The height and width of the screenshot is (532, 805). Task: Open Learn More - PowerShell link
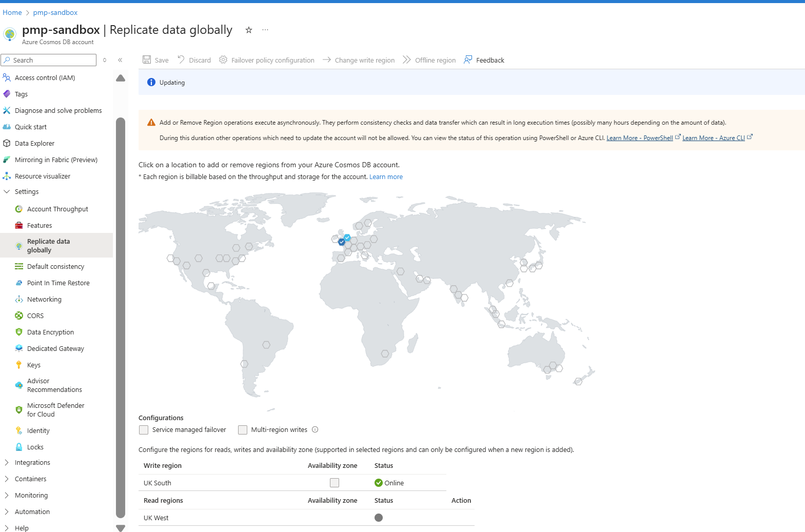[640, 138]
